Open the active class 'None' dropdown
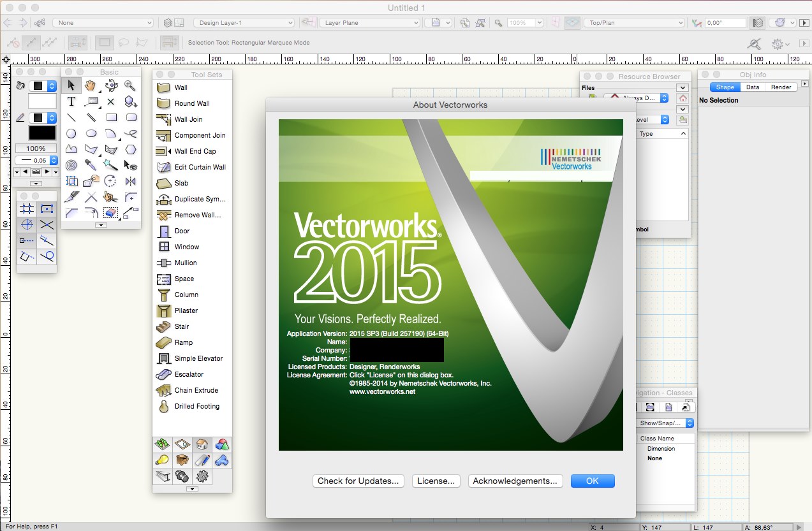 pos(103,22)
